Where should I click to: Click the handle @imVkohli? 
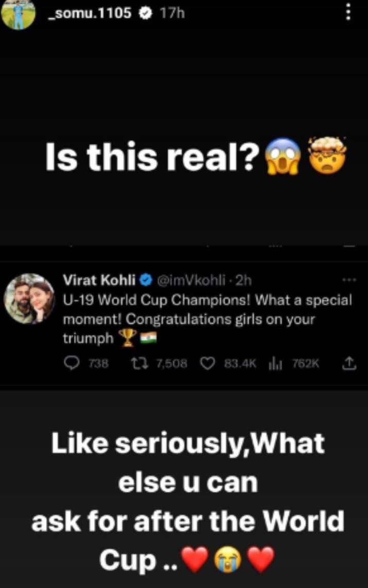click(x=193, y=280)
